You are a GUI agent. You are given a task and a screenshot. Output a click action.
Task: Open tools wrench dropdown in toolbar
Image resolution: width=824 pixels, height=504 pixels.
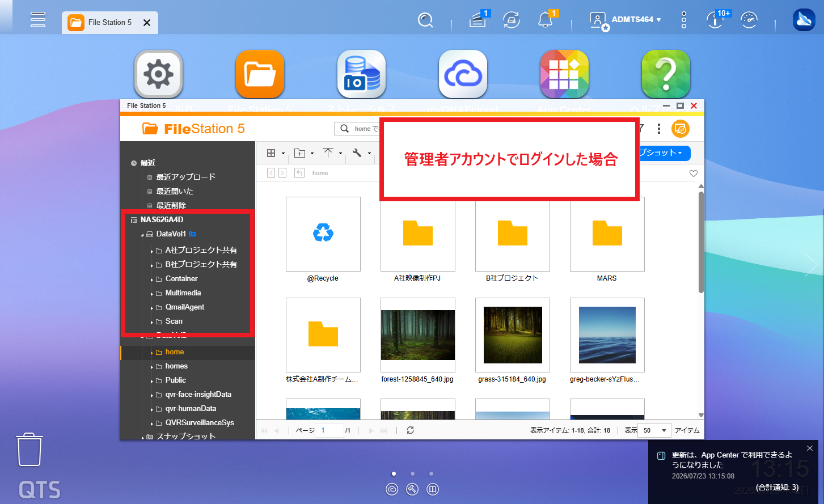coord(361,153)
